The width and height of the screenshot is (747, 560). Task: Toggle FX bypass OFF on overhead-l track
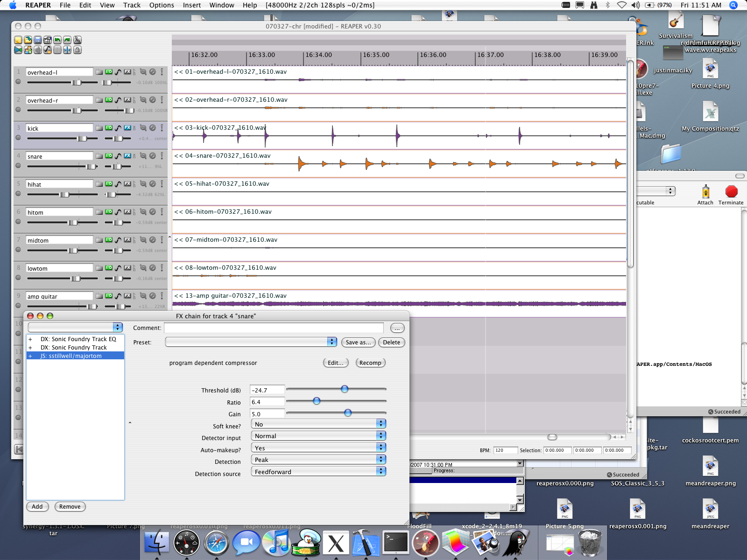point(134,72)
